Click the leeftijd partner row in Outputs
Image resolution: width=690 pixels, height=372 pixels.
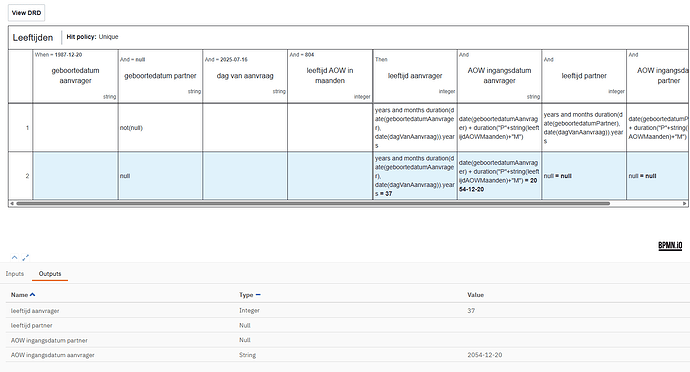coord(348,326)
